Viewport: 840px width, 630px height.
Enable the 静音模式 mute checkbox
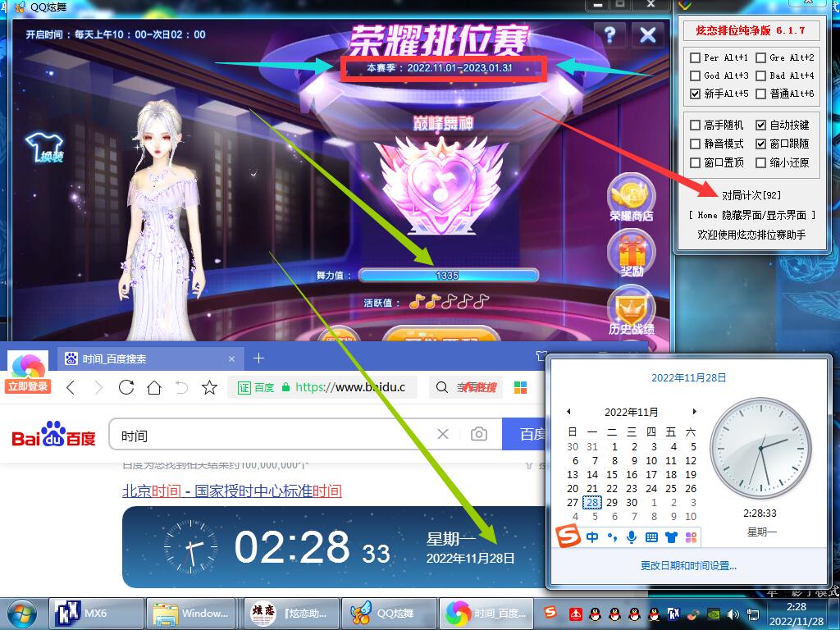(x=695, y=144)
